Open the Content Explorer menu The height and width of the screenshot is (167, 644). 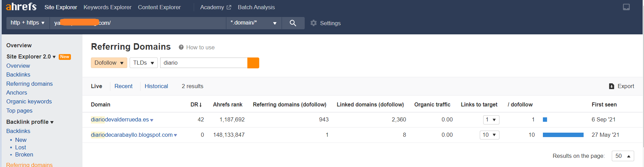click(159, 7)
